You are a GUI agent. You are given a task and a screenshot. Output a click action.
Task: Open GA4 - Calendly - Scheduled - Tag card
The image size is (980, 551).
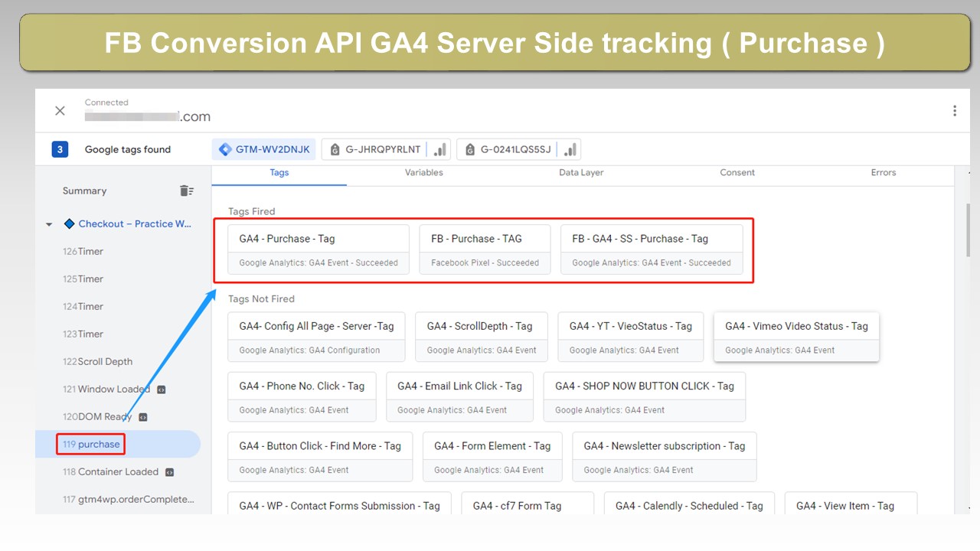click(x=689, y=503)
